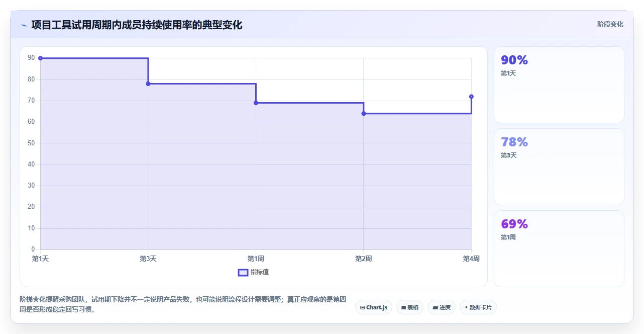Click the 表格 tag chip
This screenshot has width=644, height=334.
coord(410,307)
